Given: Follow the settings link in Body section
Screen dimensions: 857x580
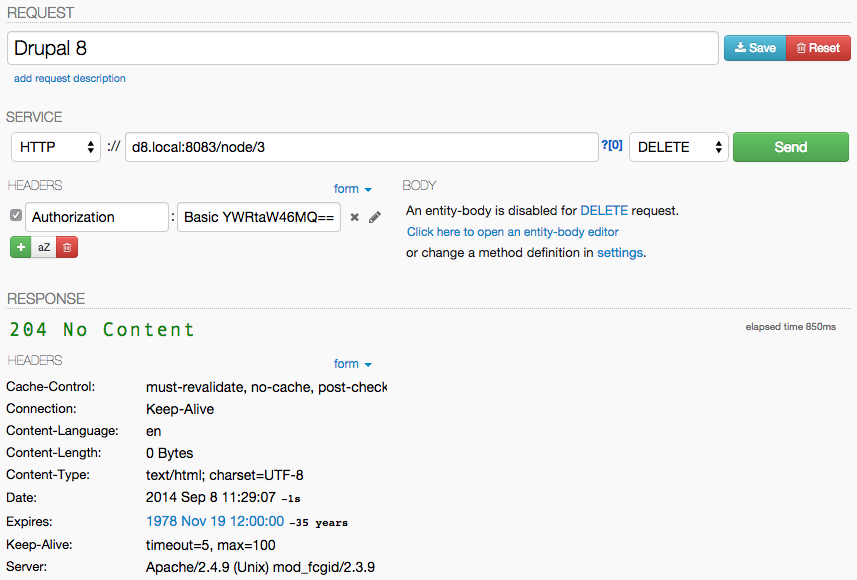Looking at the screenshot, I should (620, 253).
